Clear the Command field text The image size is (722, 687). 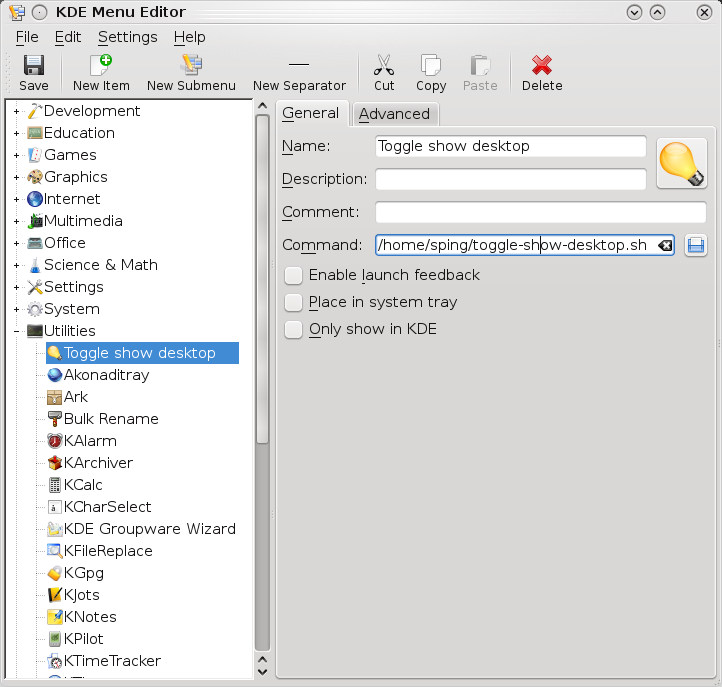pyautogui.click(x=665, y=245)
